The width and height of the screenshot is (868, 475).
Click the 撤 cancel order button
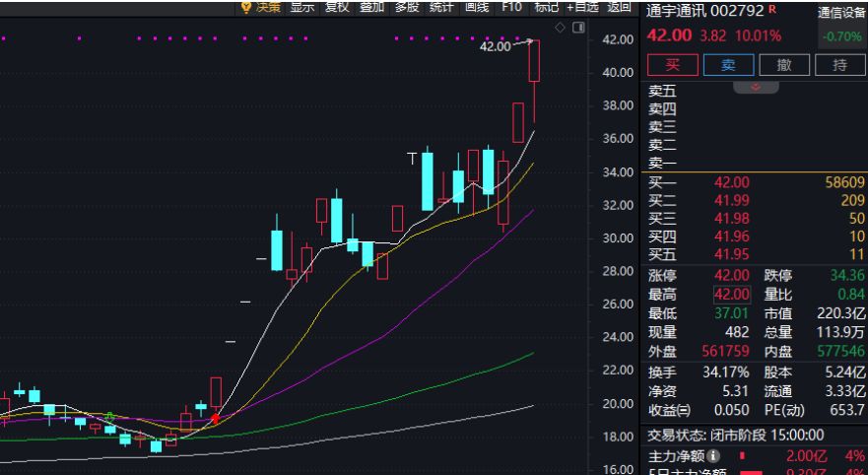coord(784,65)
